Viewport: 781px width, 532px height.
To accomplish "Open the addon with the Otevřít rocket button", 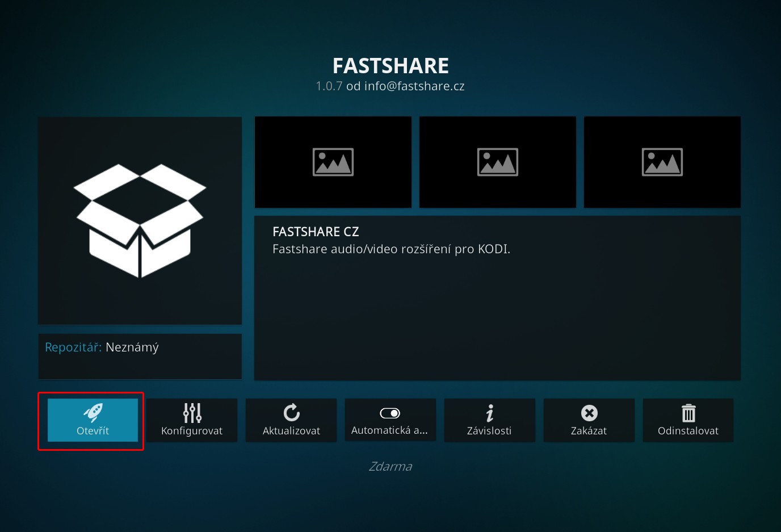I will (x=93, y=420).
